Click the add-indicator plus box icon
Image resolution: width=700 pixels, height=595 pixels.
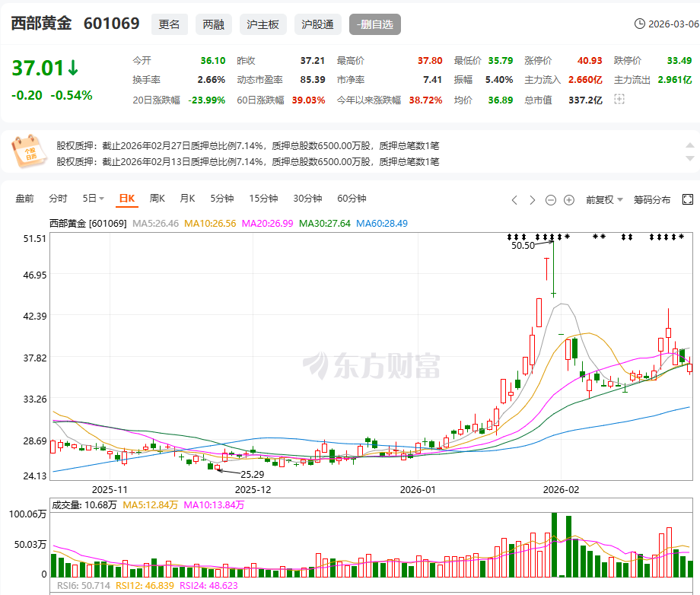click(x=619, y=100)
